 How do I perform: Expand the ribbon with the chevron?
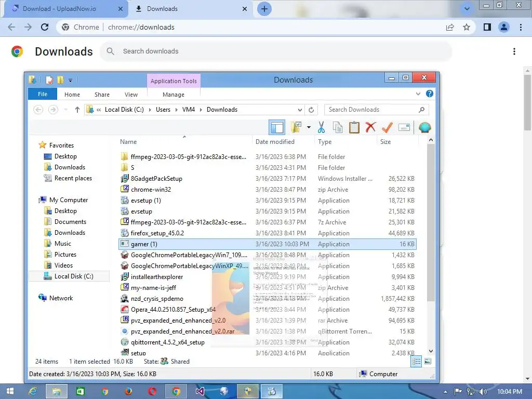point(418,94)
